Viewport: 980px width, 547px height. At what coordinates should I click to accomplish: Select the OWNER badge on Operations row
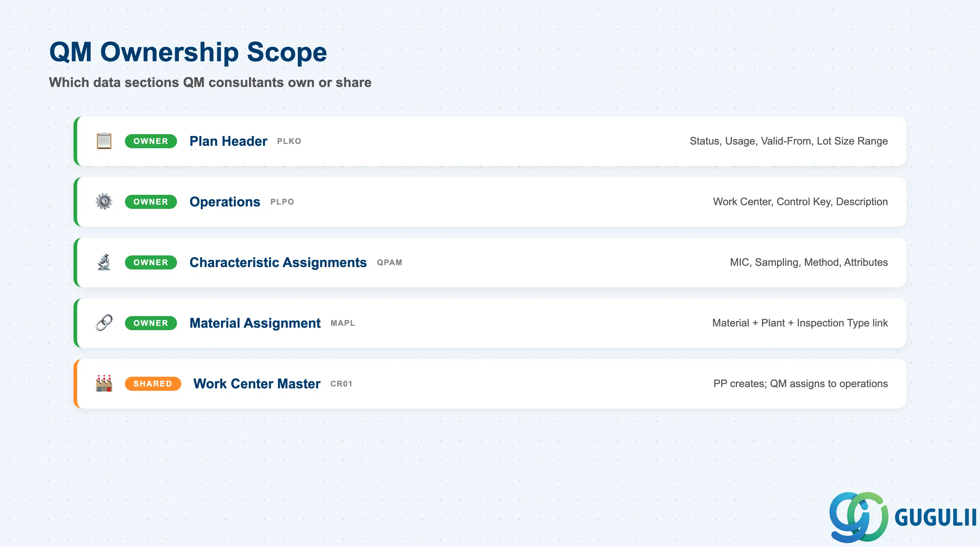tap(151, 202)
